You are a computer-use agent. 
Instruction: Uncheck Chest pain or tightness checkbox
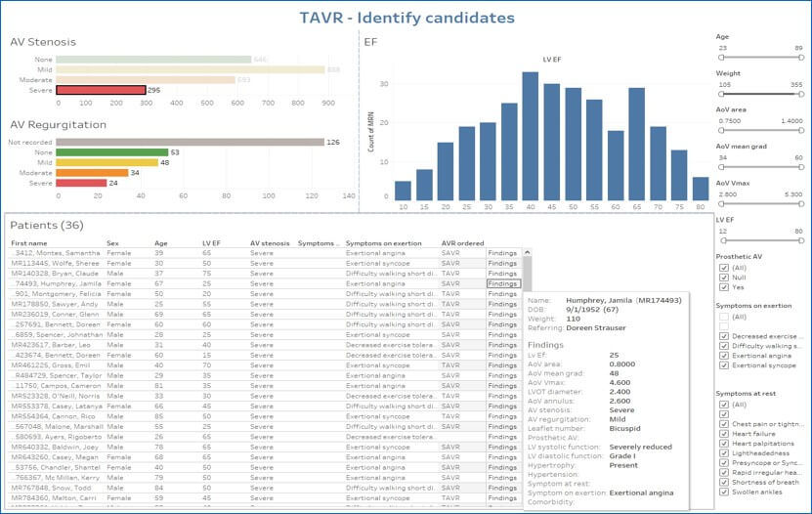point(724,424)
